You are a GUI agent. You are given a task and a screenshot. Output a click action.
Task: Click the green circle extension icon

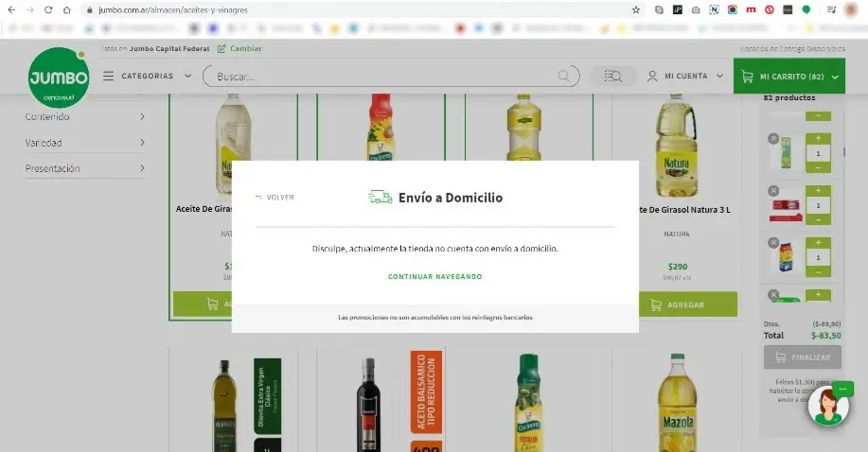tap(806, 10)
